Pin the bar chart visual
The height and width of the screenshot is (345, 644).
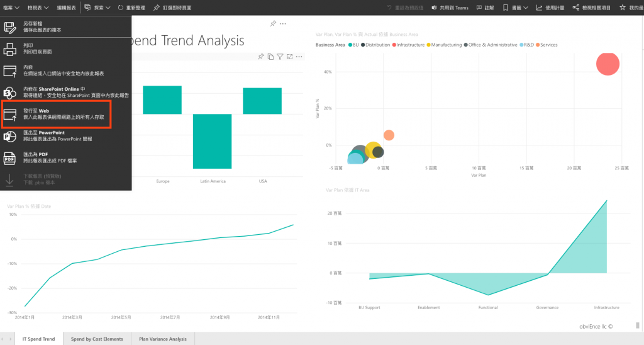(261, 57)
